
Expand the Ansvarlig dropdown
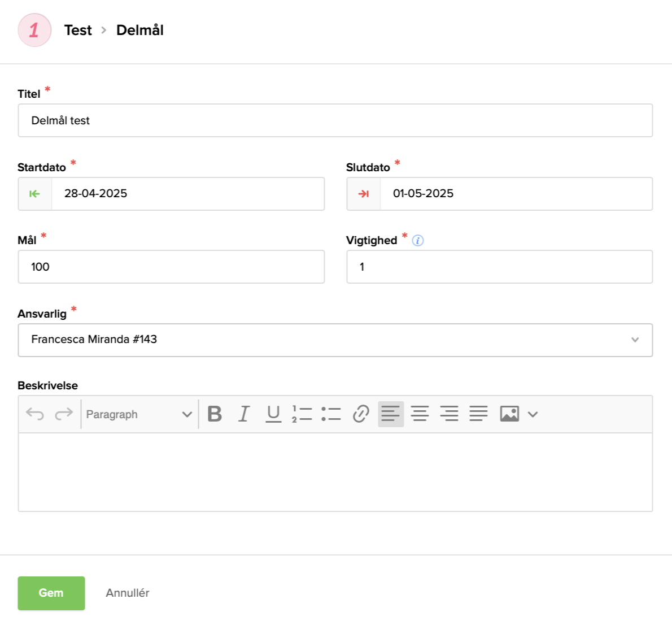[x=635, y=340]
